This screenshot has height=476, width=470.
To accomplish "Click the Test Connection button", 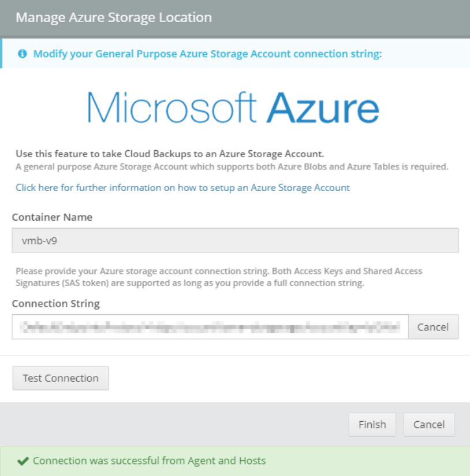I will coord(61,378).
